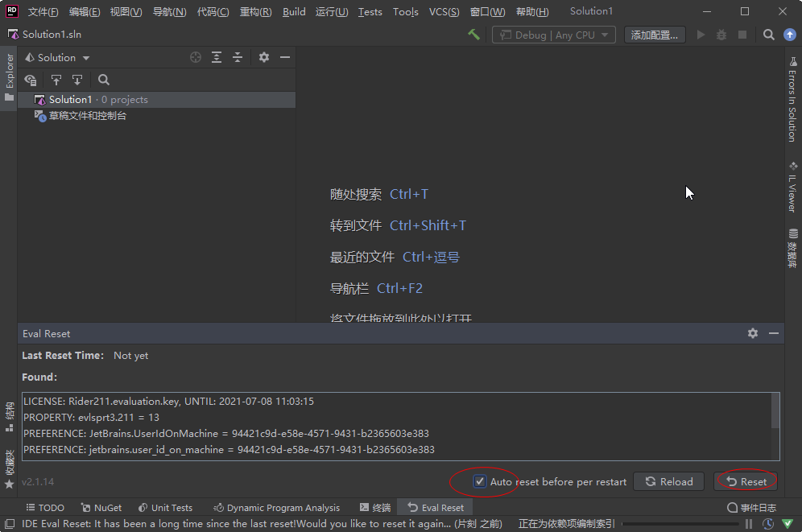
Task: Open the NuGet tool window tab
Action: (101, 508)
